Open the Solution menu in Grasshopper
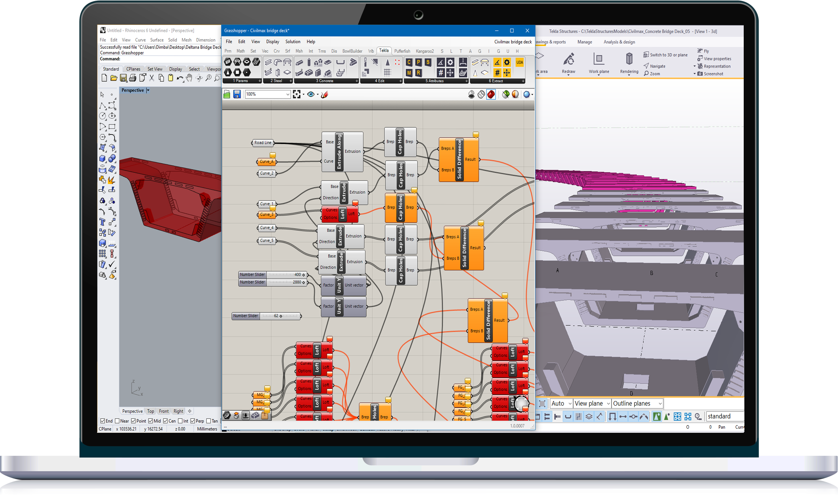This screenshot has height=504, width=838. [293, 42]
